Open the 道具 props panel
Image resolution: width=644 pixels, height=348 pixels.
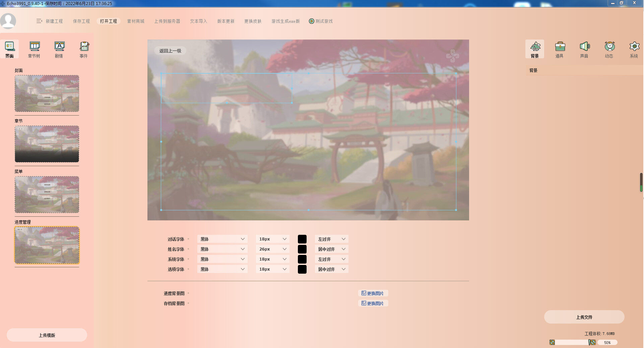click(x=560, y=49)
